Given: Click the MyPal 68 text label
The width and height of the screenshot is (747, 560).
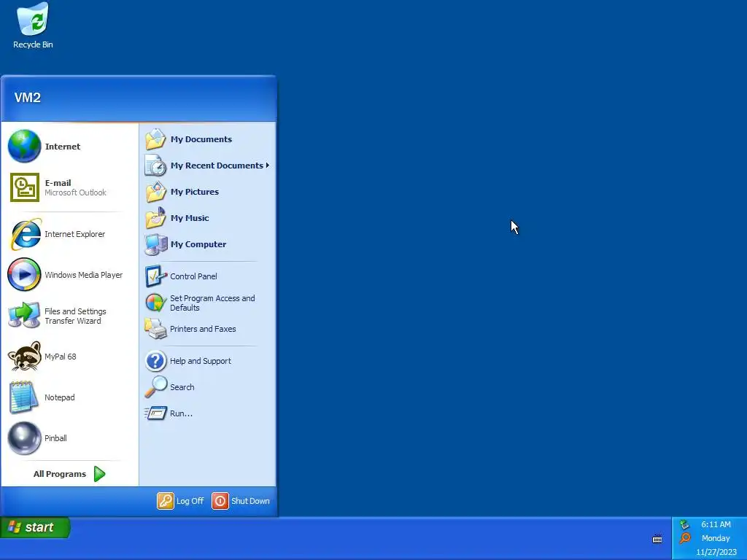Looking at the screenshot, I should click(60, 356).
